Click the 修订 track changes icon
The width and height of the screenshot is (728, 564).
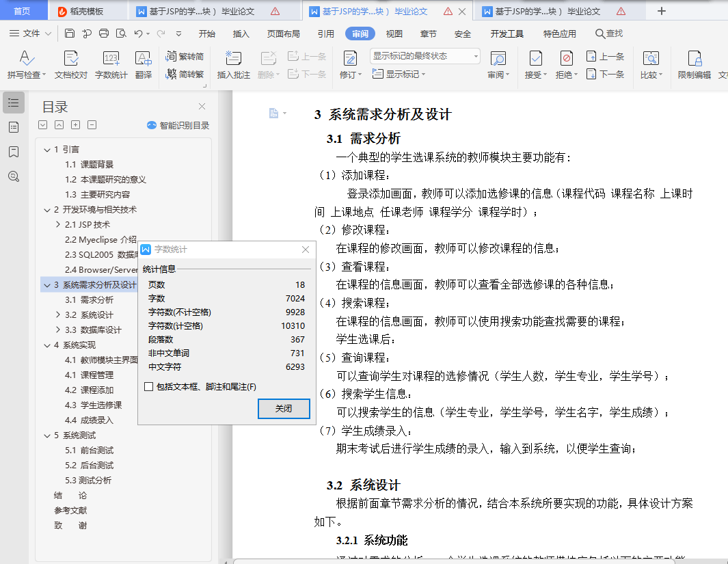pos(350,59)
